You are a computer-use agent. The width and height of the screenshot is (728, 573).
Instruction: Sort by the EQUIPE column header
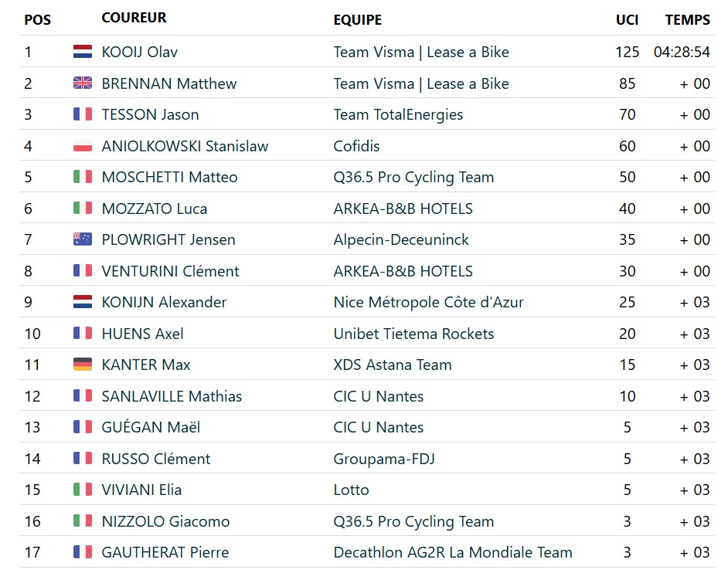tap(358, 20)
